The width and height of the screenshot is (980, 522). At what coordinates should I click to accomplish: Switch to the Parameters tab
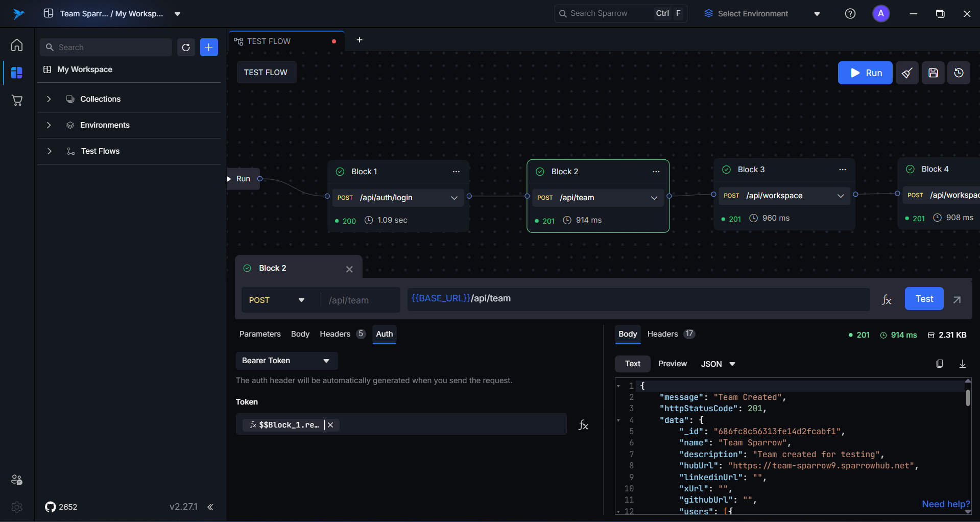[x=260, y=334]
